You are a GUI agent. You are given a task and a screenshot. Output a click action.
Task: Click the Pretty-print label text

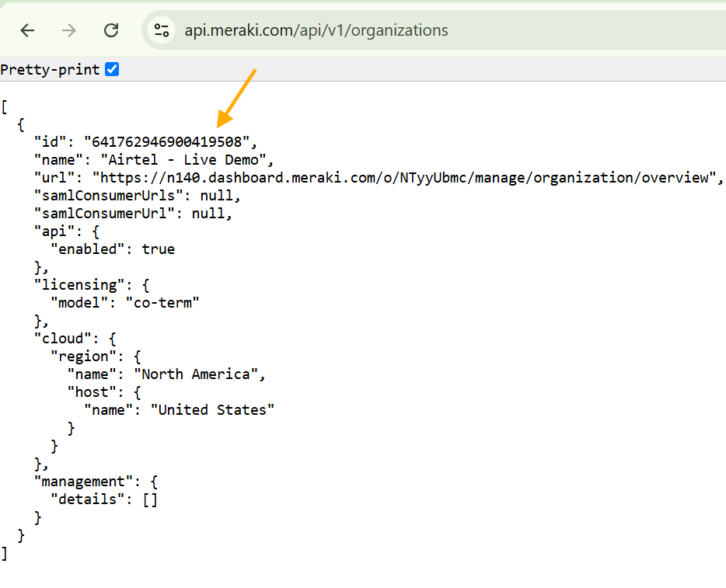(50, 70)
